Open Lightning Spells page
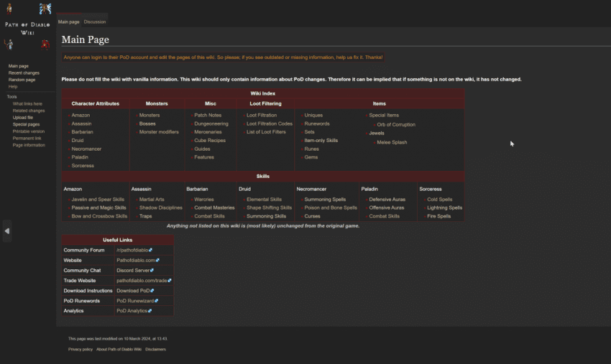 click(x=444, y=208)
